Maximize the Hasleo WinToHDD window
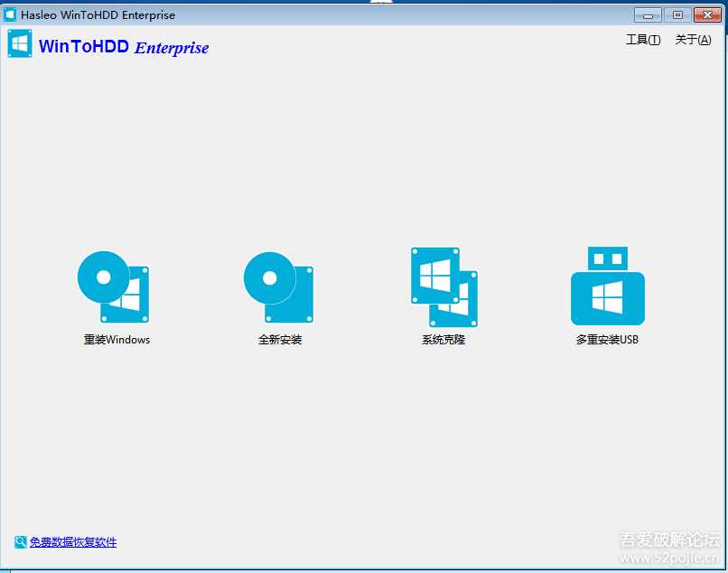 [x=677, y=14]
